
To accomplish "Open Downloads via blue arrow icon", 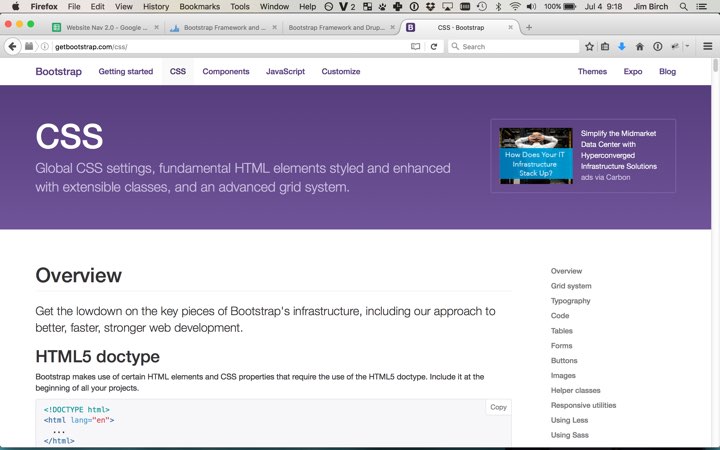I will coord(622,46).
